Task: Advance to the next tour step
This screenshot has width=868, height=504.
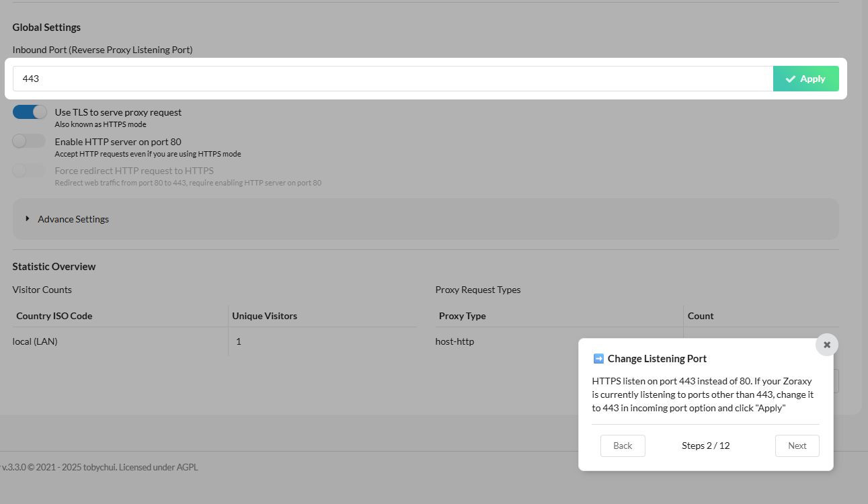Action: [797, 446]
